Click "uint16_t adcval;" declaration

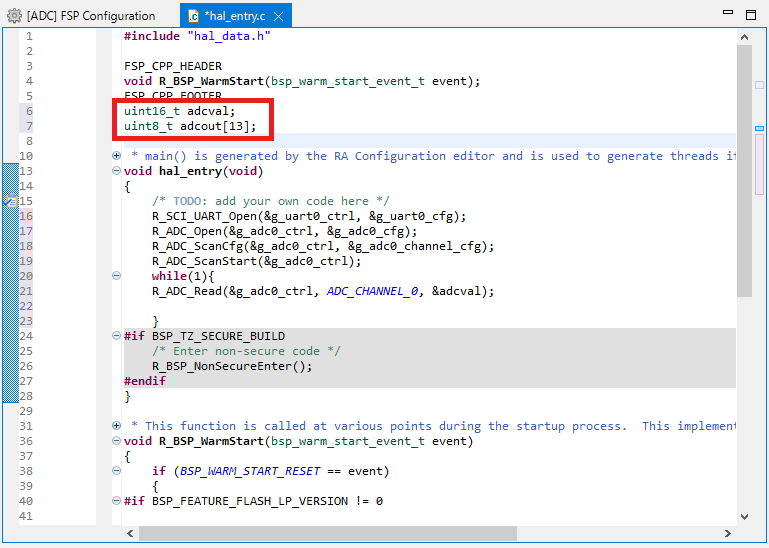pos(179,111)
